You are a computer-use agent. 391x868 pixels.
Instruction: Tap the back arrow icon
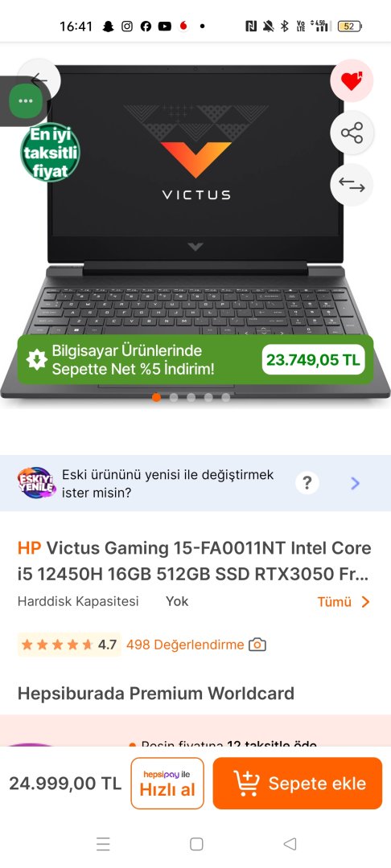tap(40, 79)
